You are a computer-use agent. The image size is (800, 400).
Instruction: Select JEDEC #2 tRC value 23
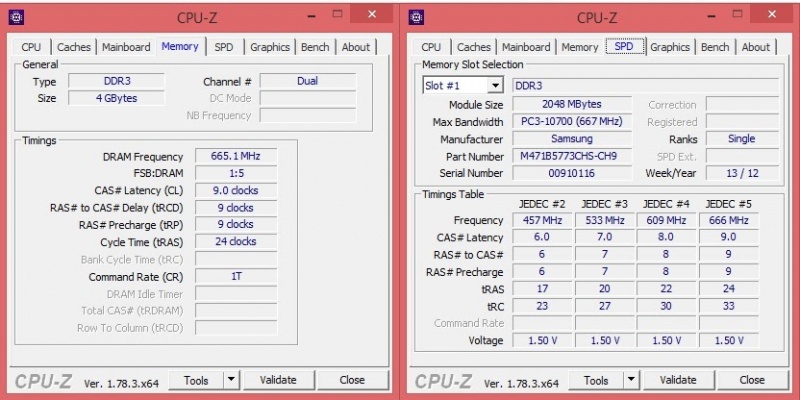[542, 306]
